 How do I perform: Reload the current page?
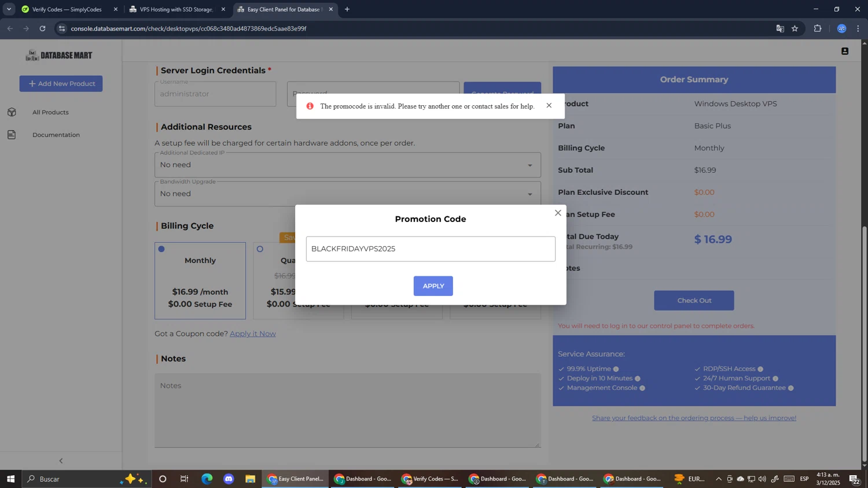(42, 28)
